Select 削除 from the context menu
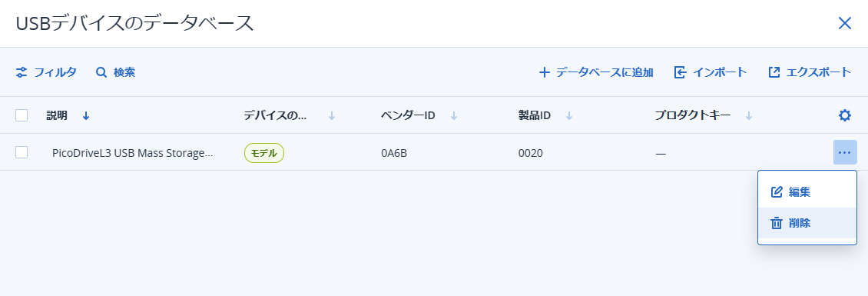Screen dimensions: 868x296 [807, 223]
